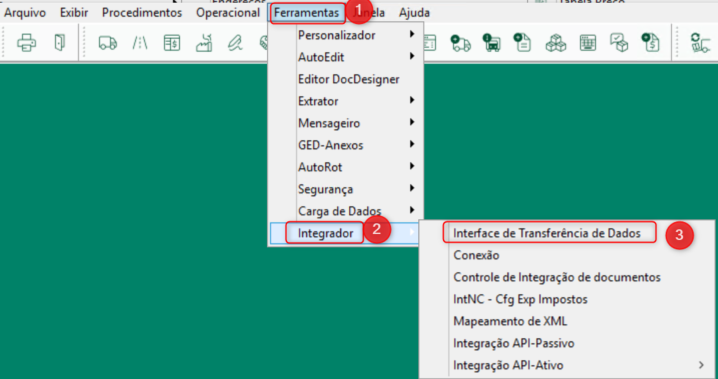Click the plain truck toolbar icon

108,43
